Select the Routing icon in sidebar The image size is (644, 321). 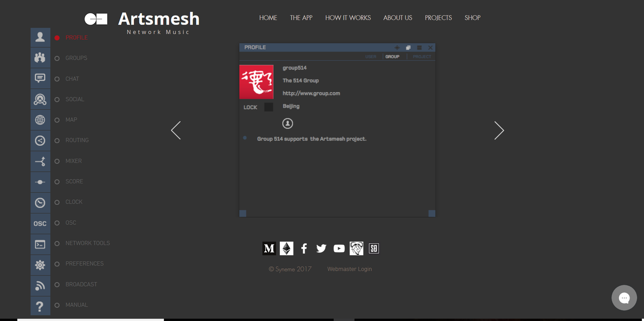(40, 140)
